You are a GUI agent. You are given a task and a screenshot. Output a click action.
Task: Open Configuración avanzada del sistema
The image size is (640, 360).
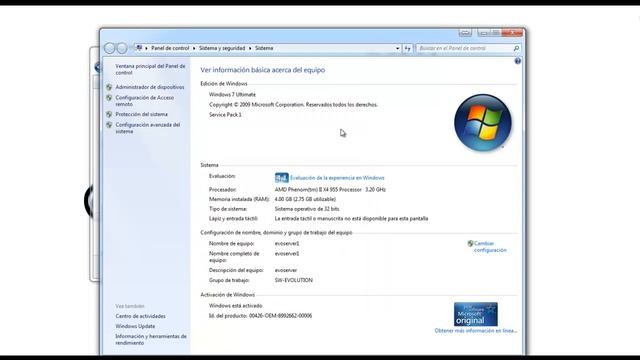pyautogui.click(x=148, y=128)
